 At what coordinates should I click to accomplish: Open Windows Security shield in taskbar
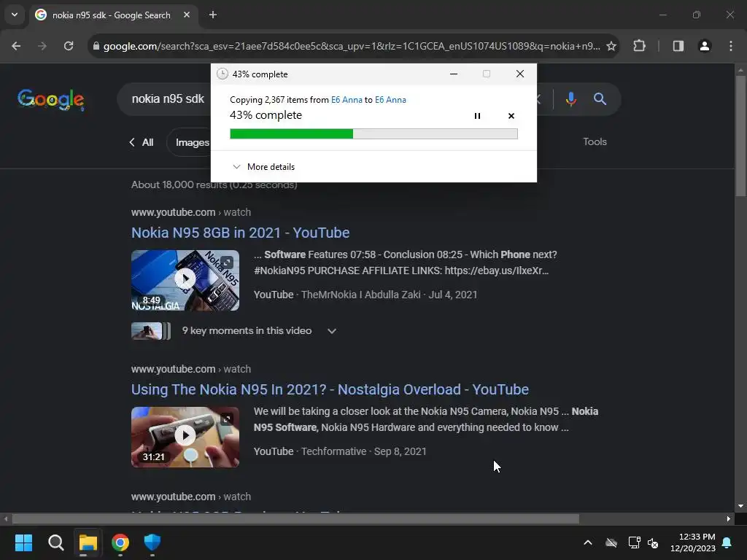152,542
